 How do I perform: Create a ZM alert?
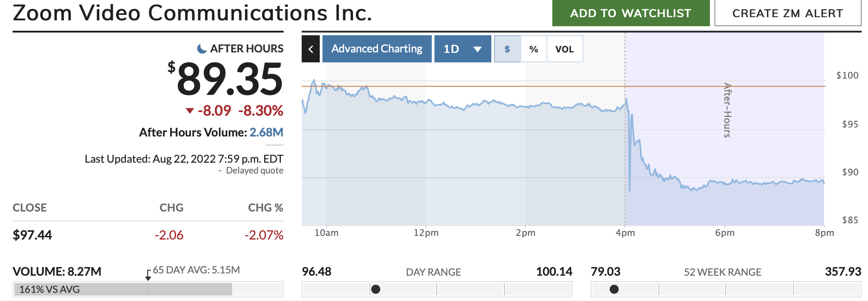788,13
